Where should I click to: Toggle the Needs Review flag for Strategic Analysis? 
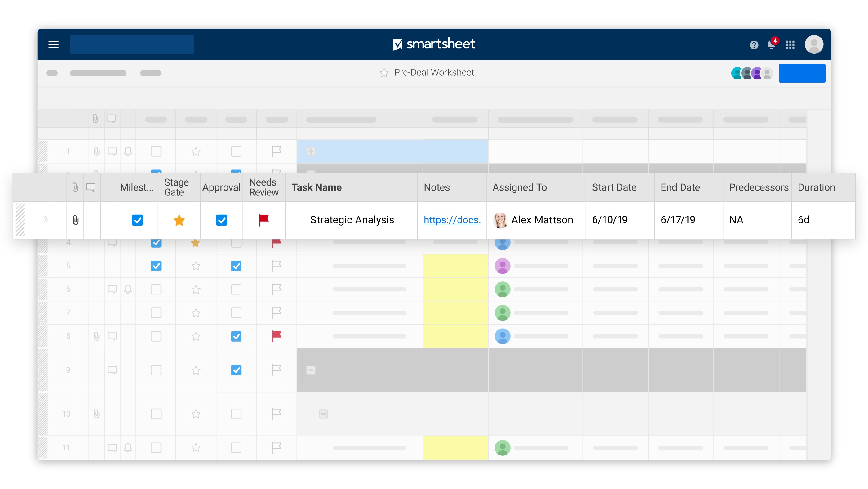(264, 220)
